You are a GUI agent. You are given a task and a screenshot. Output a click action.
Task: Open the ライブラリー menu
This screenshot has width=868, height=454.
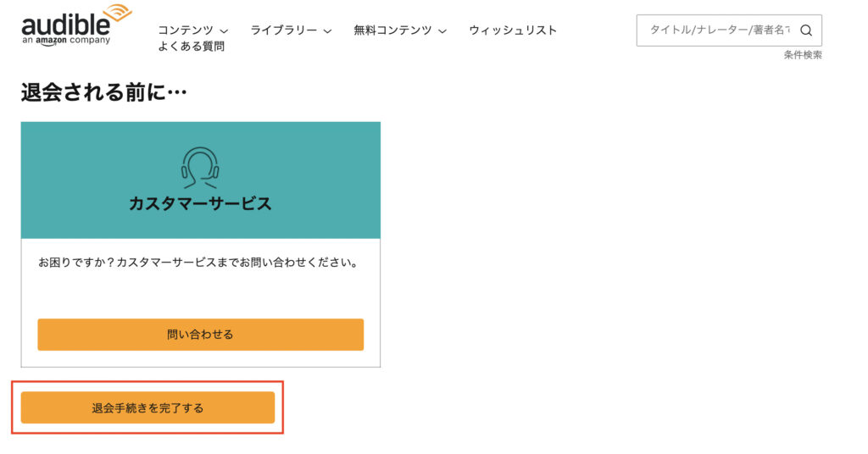[x=284, y=30]
